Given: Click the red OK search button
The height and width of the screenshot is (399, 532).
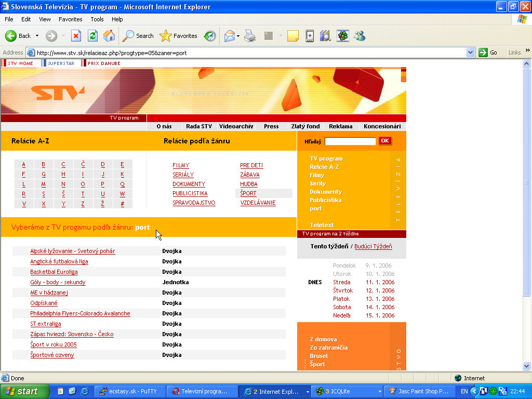Looking at the screenshot, I should [x=385, y=141].
